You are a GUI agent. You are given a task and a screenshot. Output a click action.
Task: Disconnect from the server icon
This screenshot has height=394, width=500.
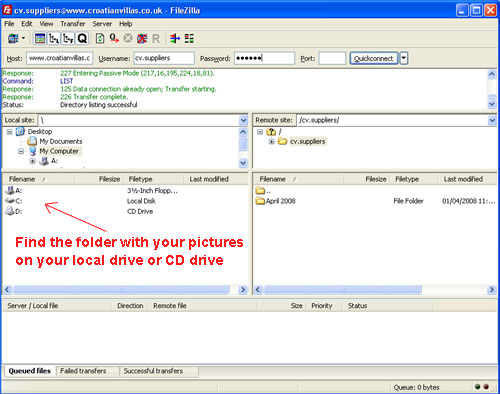coord(142,39)
